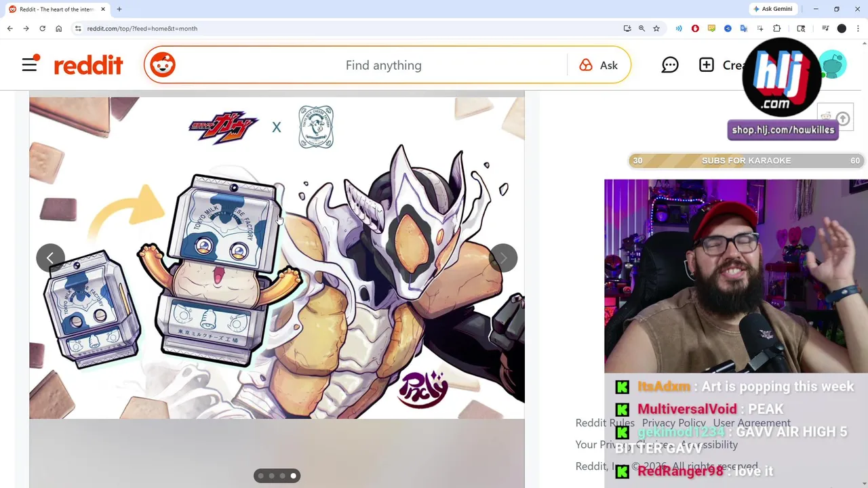Reload the Reddit page
The width and height of the screenshot is (868, 488).
pyautogui.click(x=42, y=28)
